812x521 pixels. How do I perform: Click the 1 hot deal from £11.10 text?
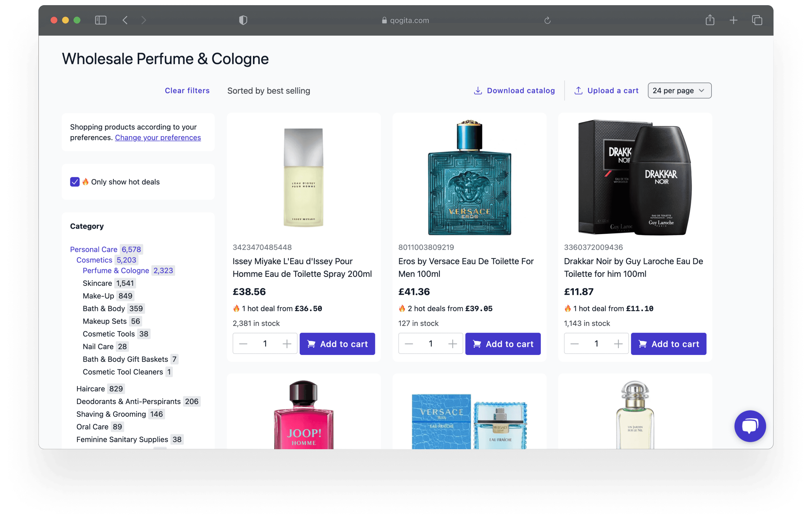(608, 308)
